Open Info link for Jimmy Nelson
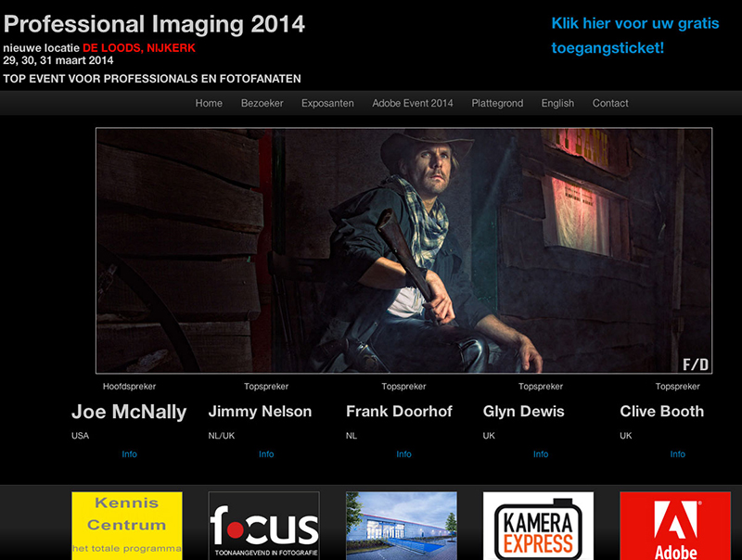The width and height of the screenshot is (742, 560). click(x=266, y=454)
